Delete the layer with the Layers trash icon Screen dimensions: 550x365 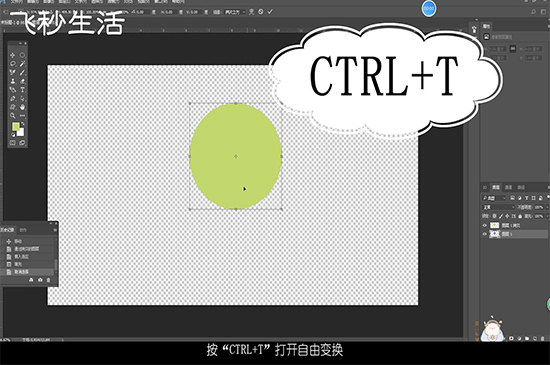click(543, 338)
